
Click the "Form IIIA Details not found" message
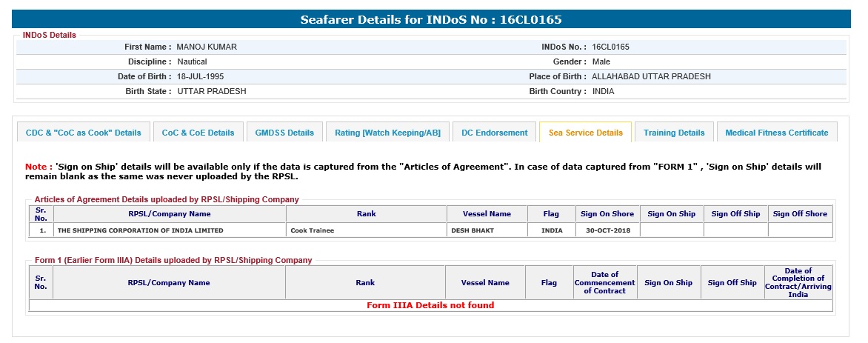click(430, 305)
